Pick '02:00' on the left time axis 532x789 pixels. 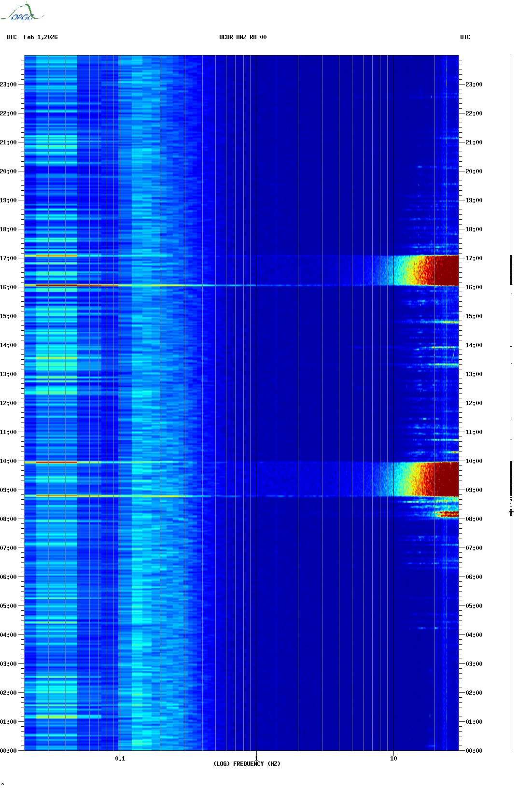tap(8, 693)
